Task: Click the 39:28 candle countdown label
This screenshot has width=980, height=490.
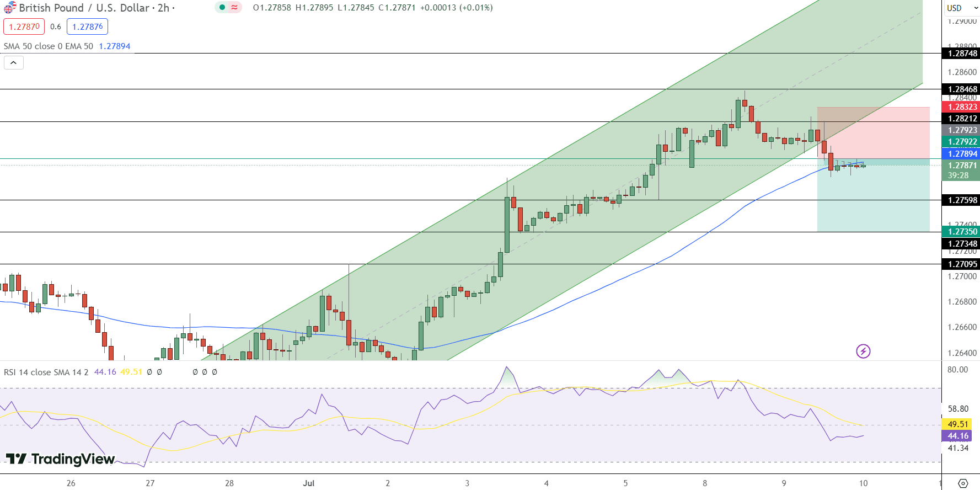Action: [x=958, y=175]
